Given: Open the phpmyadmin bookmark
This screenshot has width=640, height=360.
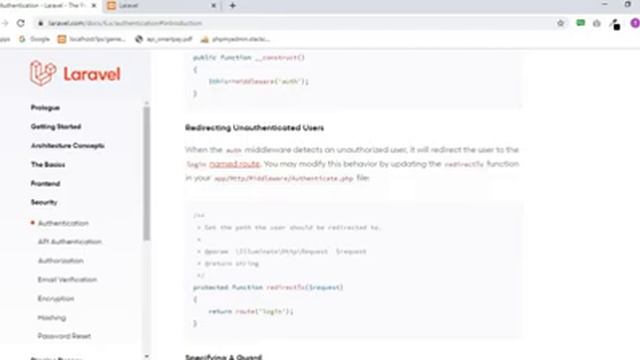Looking at the screenshot, I should [236, 39].
